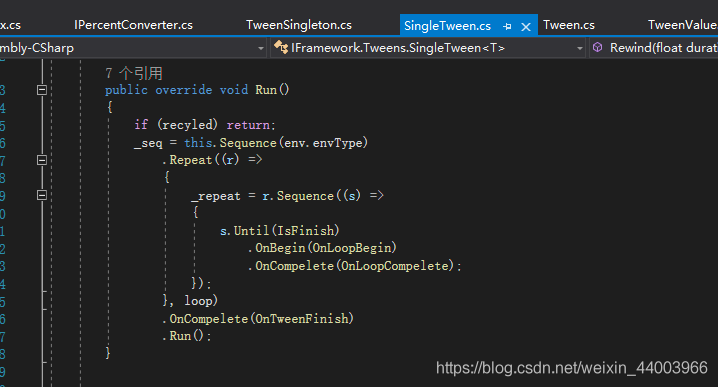Click 'OnLoopCompelete' argument
This screenshot has width=718, height=387.
click(x=395, y=266)
